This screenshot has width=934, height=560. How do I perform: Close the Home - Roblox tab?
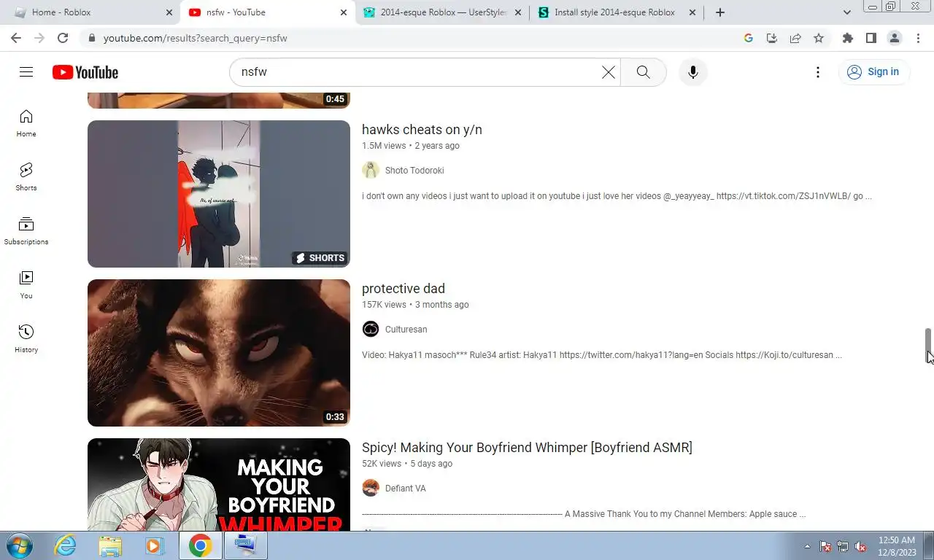tap(169, 12)
